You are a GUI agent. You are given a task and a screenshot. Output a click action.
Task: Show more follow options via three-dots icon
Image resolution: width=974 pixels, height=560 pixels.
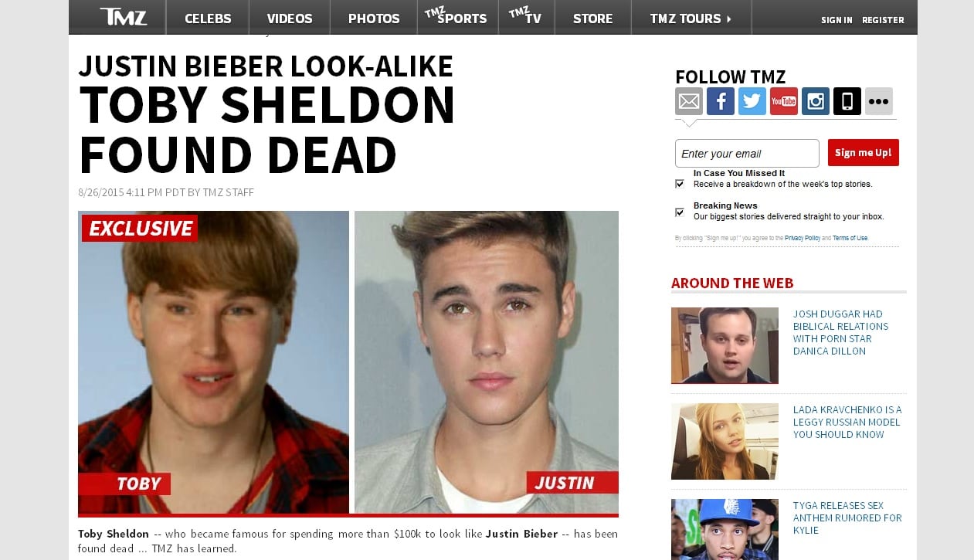pyautogui.click(x=879, y=101)
